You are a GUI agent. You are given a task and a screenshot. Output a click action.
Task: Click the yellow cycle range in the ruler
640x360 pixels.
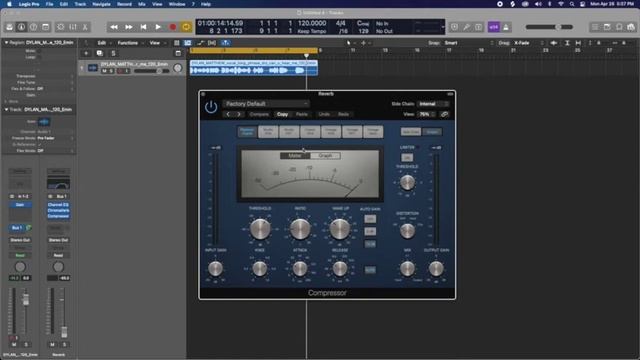point(253,50)
